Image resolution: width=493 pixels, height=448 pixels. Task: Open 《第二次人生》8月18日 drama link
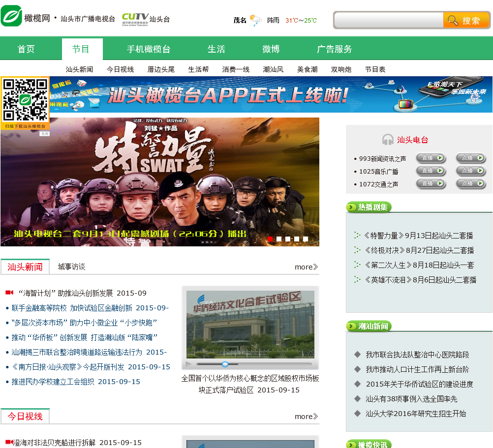tap(419, 265)
